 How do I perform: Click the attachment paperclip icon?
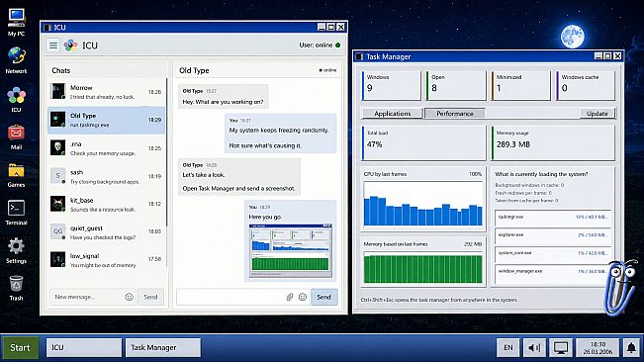(290, 297)
